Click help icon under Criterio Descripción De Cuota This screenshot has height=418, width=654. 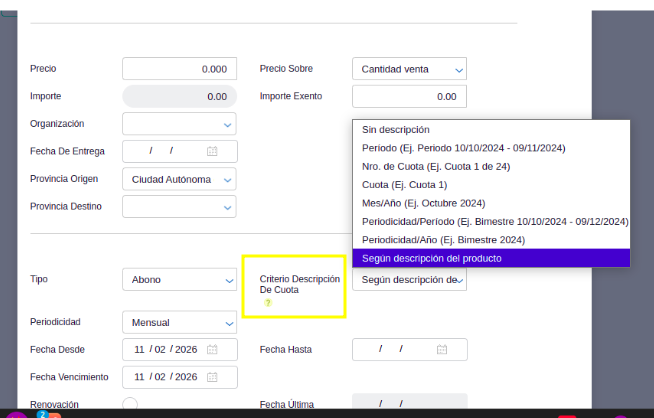(267, 303)
